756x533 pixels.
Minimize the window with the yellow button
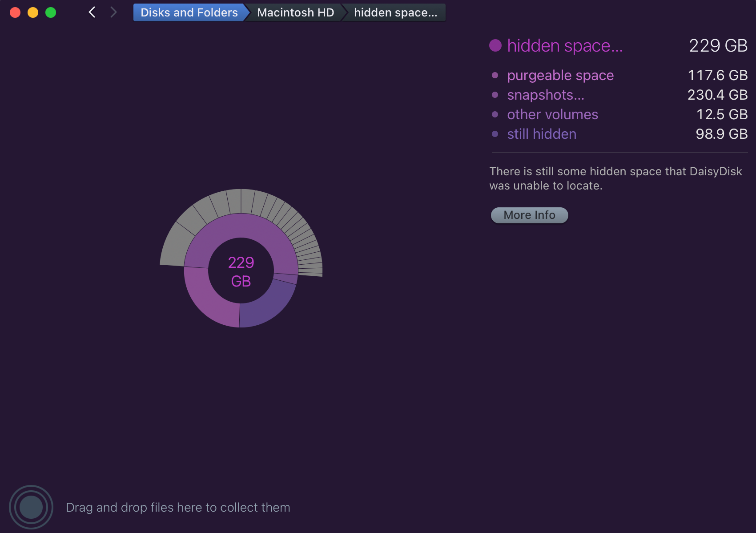tap(33, 12)
